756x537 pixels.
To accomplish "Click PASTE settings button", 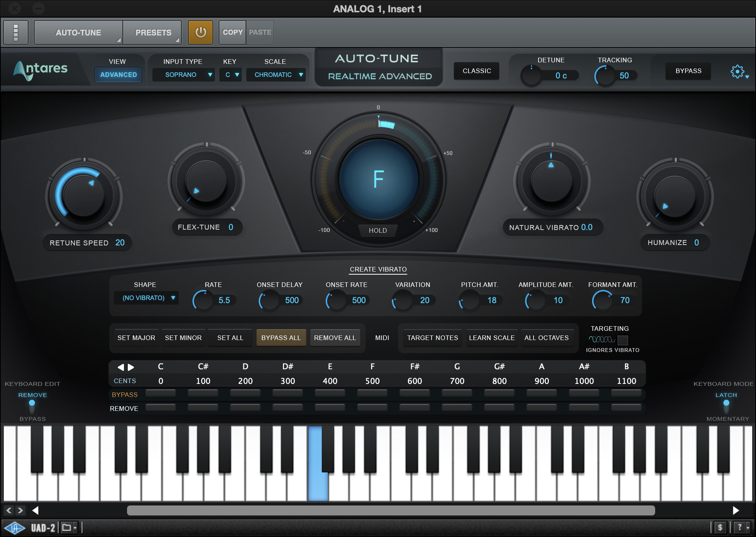I will click(260, 32).
